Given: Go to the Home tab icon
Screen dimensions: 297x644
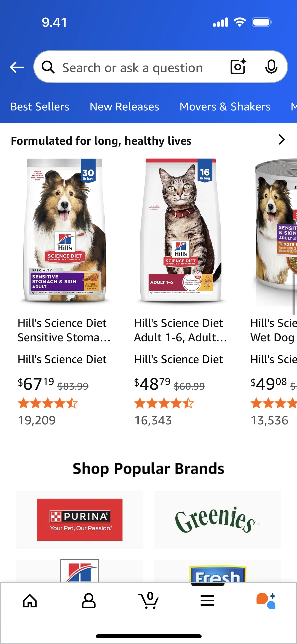Looking at the screenshot, I should click(x=30, y=601).
